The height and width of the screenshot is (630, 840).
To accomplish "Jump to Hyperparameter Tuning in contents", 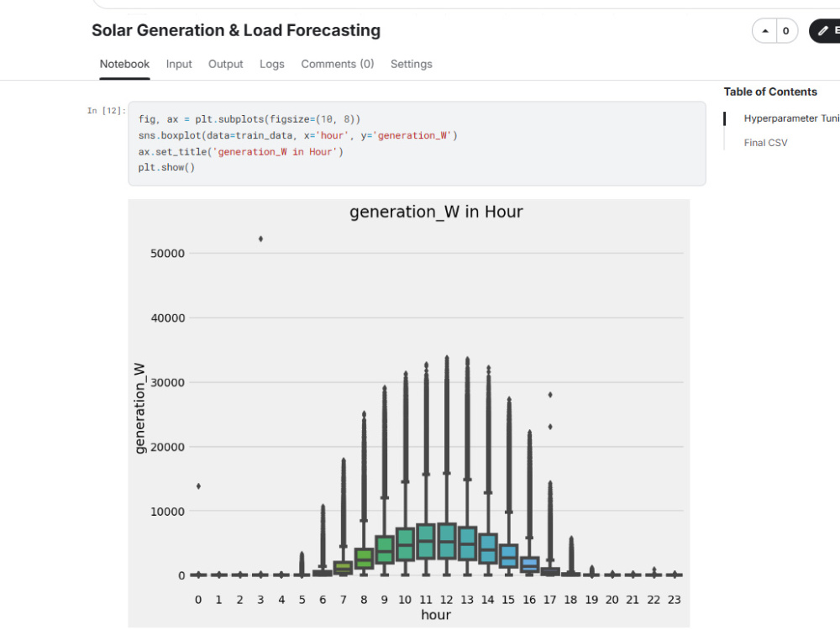I will pyautogui.click(x=791, y=118).
